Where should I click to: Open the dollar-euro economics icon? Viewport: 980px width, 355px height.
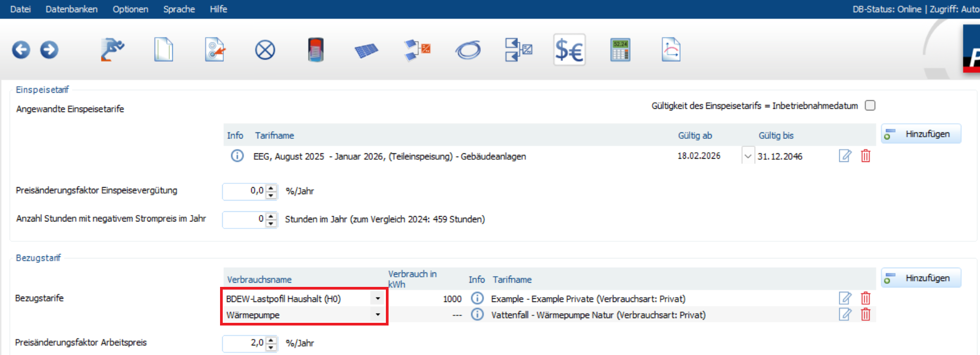(569, 50)
